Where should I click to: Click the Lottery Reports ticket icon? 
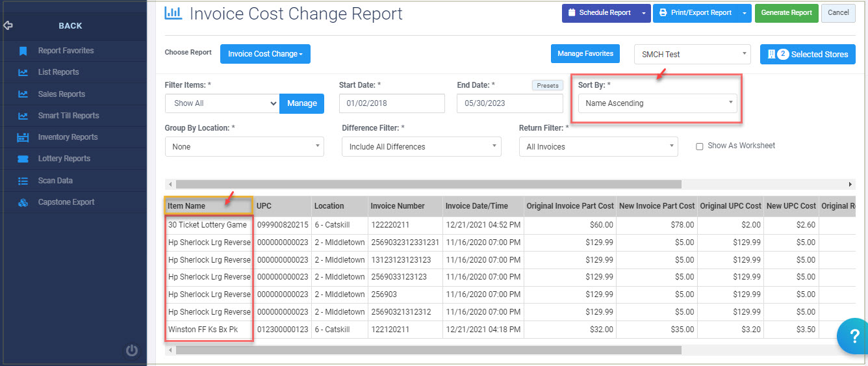click(23, 159)
